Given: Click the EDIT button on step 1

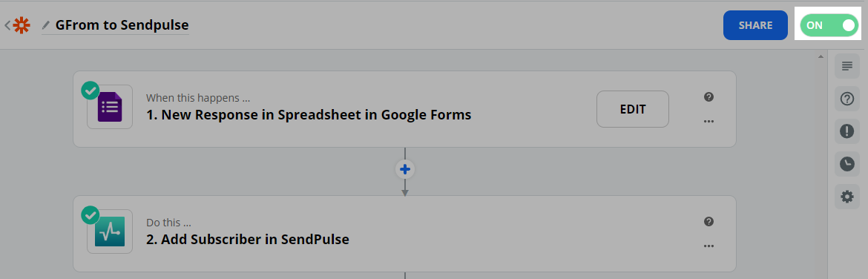Looking at the screenshot, I should point(633,109).
